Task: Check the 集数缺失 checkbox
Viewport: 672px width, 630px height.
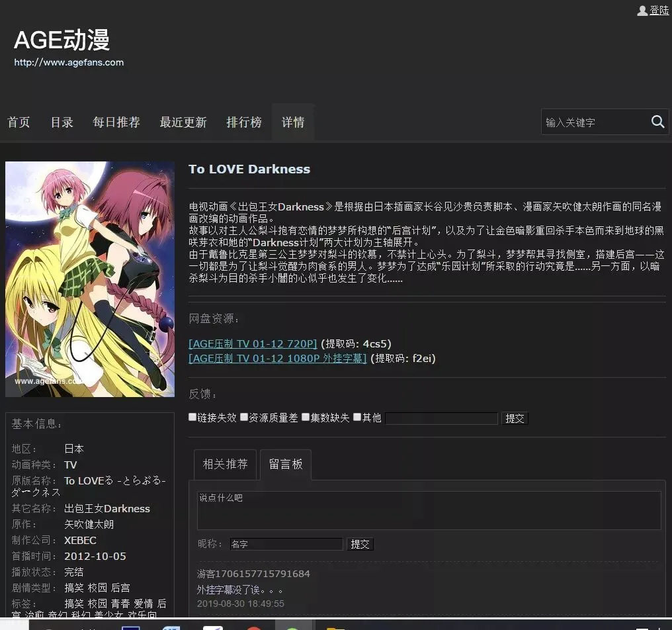Action: (x=306, y=418)
